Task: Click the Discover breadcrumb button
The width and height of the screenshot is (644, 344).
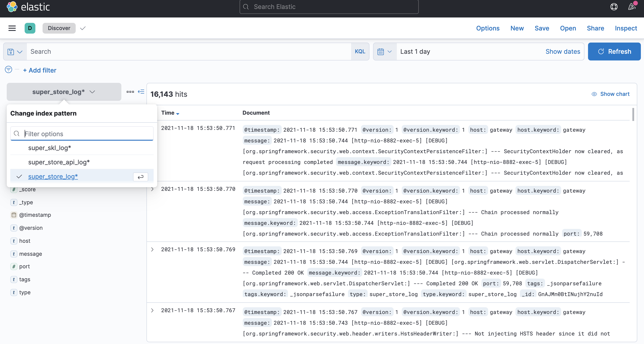Action: coord(59,28)
